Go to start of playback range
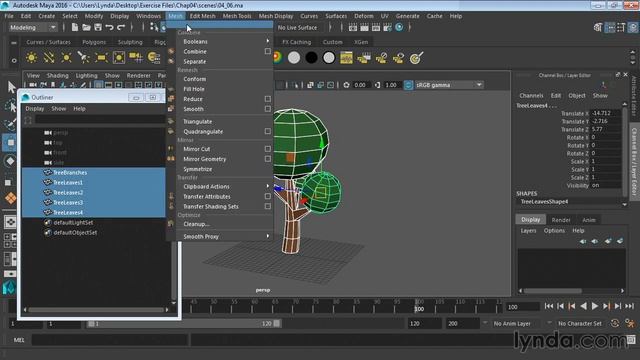Screen dimensions: 640x360 tap(549, 306)
